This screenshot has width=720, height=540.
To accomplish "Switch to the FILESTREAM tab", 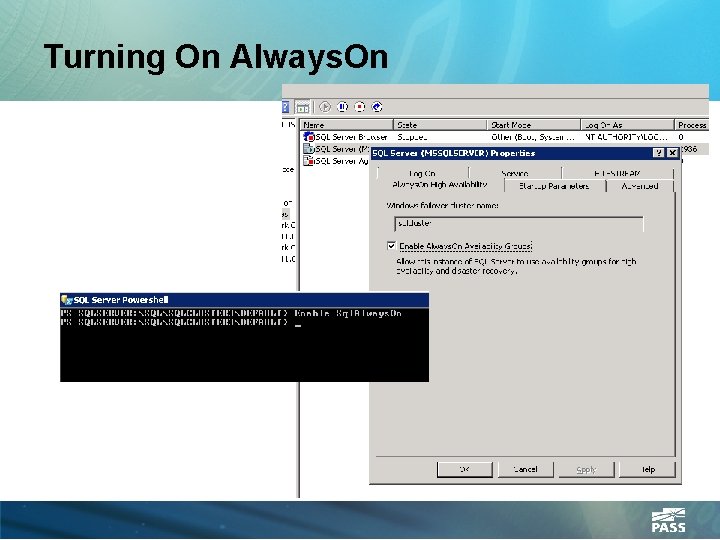I will [x=617, y=173].
